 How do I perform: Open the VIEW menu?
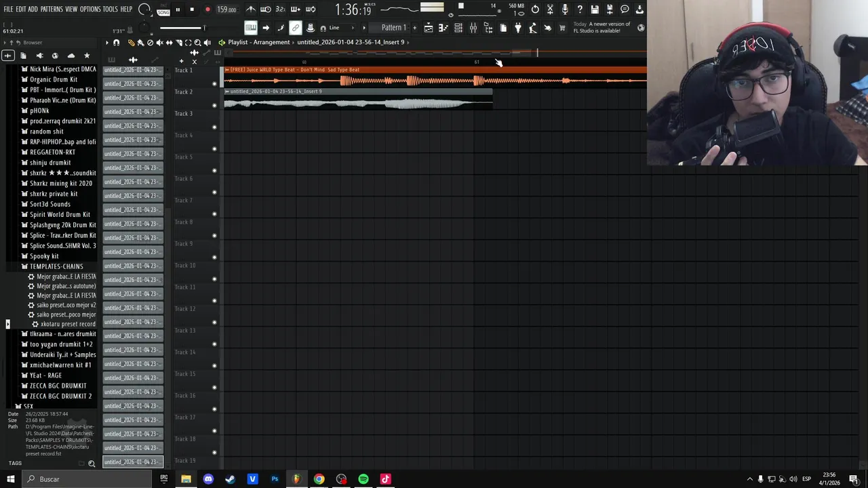(x=71, y=9)
